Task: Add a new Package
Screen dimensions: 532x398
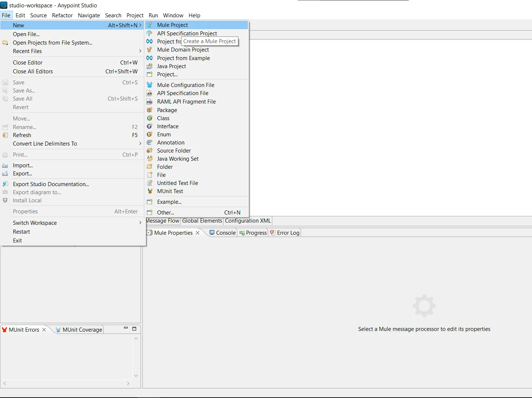Action: (167, 110)
